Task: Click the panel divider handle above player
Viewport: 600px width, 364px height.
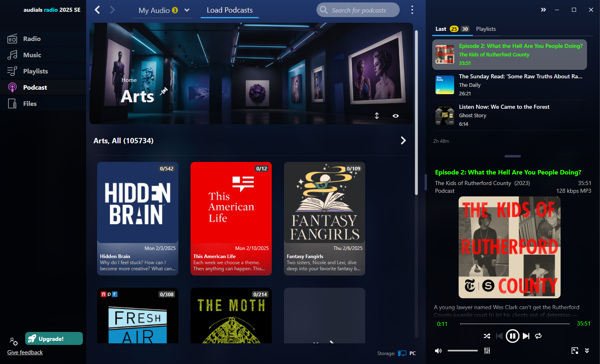Action: pyautogui.click(x=513, y=156)
